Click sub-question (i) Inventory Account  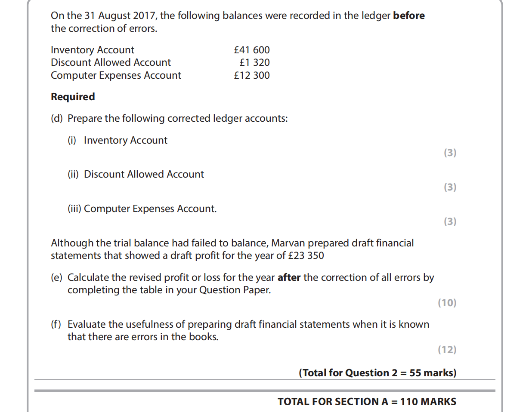point(125,140)
